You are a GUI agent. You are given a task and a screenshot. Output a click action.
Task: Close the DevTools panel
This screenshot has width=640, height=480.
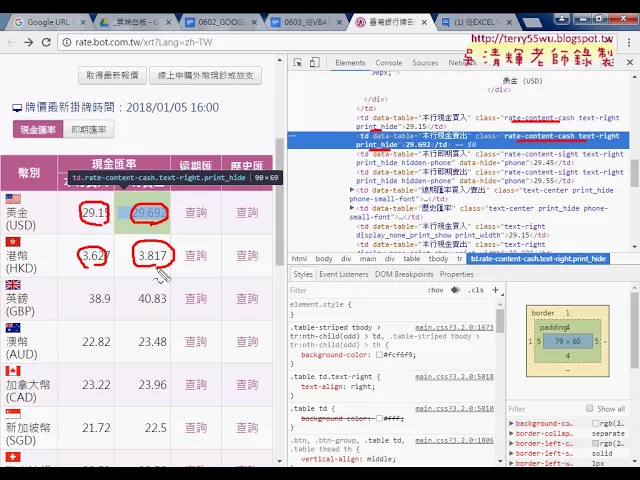630,62
